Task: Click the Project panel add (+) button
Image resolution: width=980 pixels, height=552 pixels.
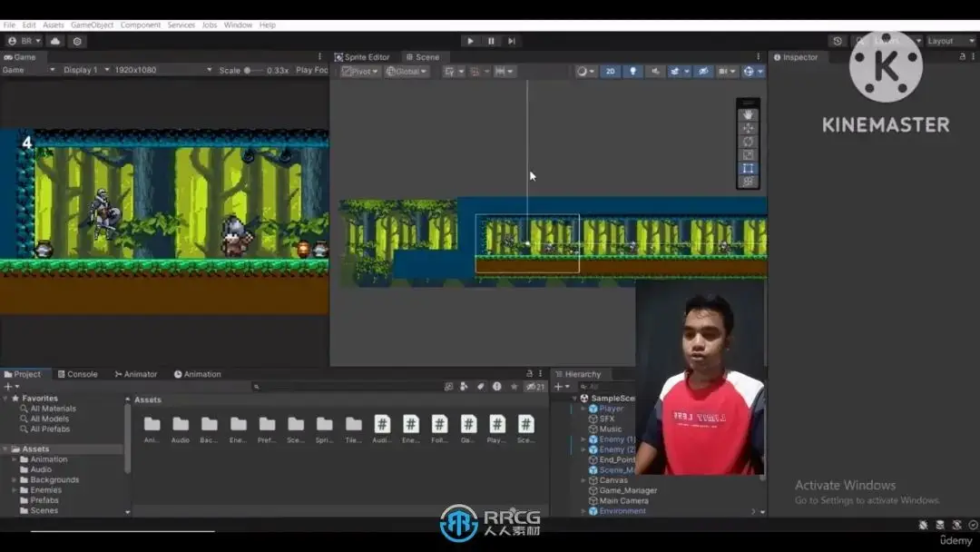Action: [11, 387]
